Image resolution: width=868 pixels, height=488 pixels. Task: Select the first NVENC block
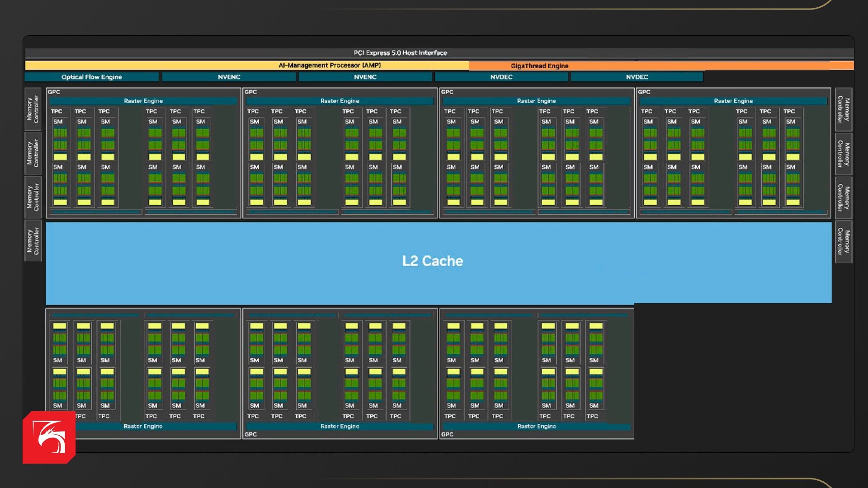click(x=229, y=77)
